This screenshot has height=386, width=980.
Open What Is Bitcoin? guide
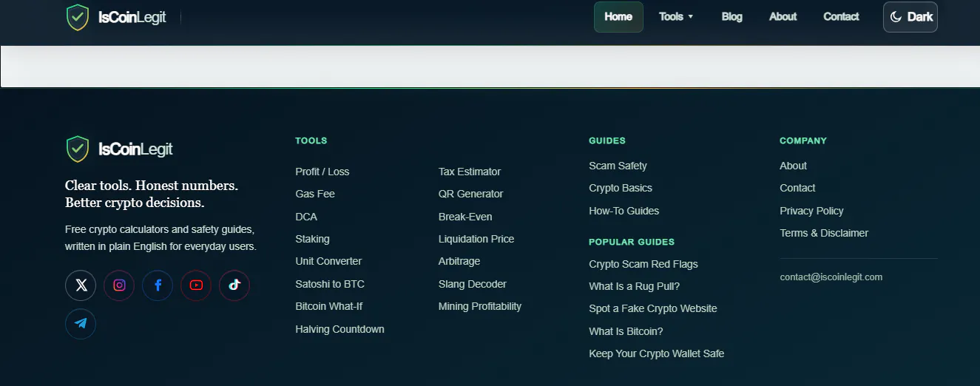[626, 331]
